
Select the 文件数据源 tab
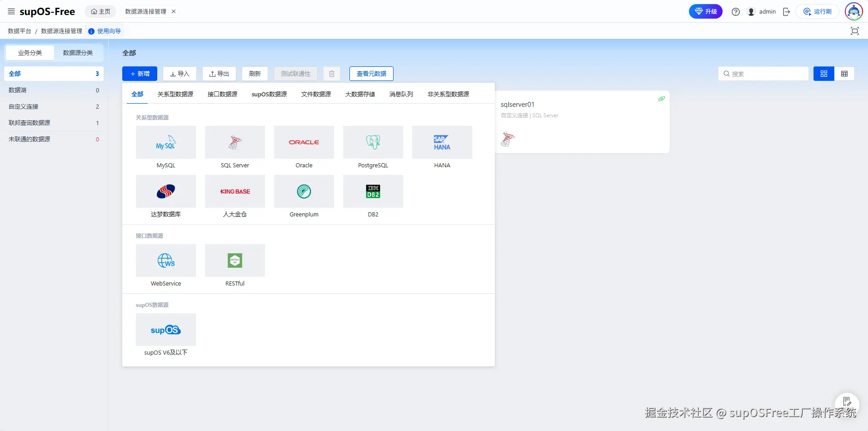tap(316, 94)
